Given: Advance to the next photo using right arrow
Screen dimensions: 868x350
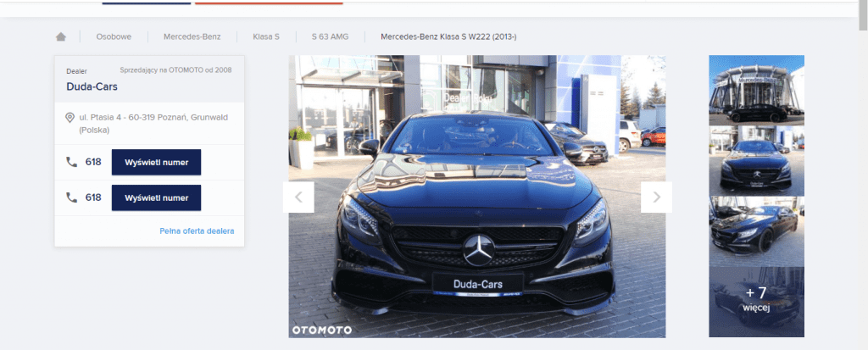Looking at the screenshot, I should tap(656, 197).
